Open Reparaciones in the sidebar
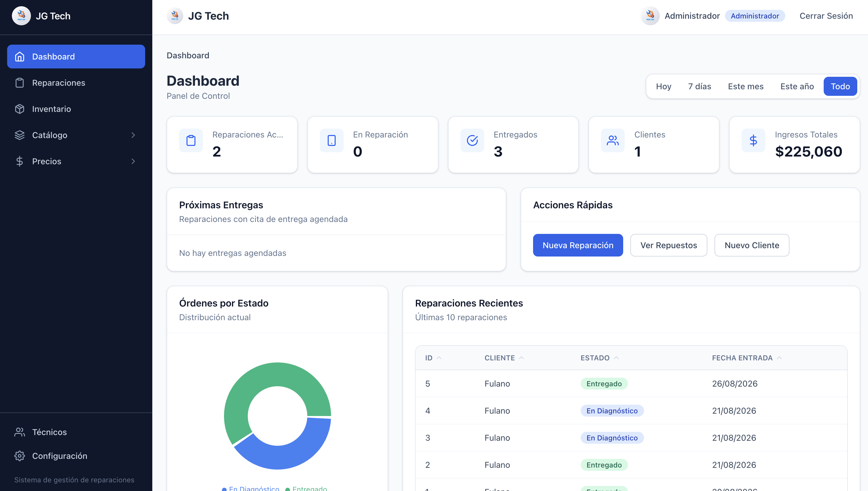Screen dimensions: 868x491 point(76,83)
